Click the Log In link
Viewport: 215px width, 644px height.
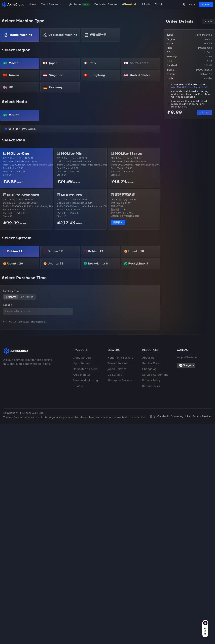(192, 5)
